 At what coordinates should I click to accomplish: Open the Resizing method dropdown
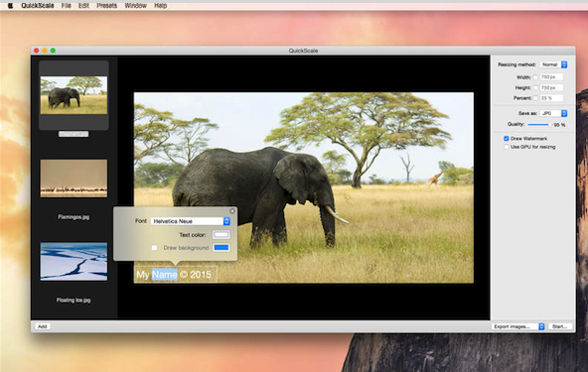pyautogui.click(x=554, y=64)
